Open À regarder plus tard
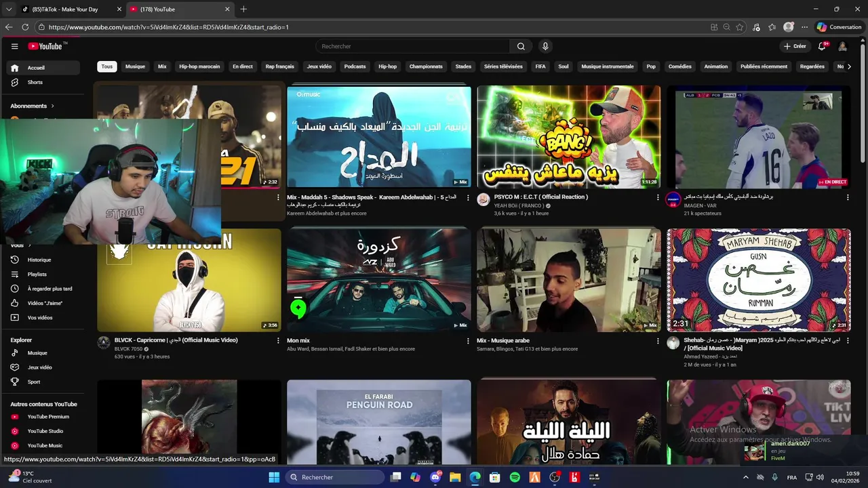Screen dimensions: 868x488 43,289
